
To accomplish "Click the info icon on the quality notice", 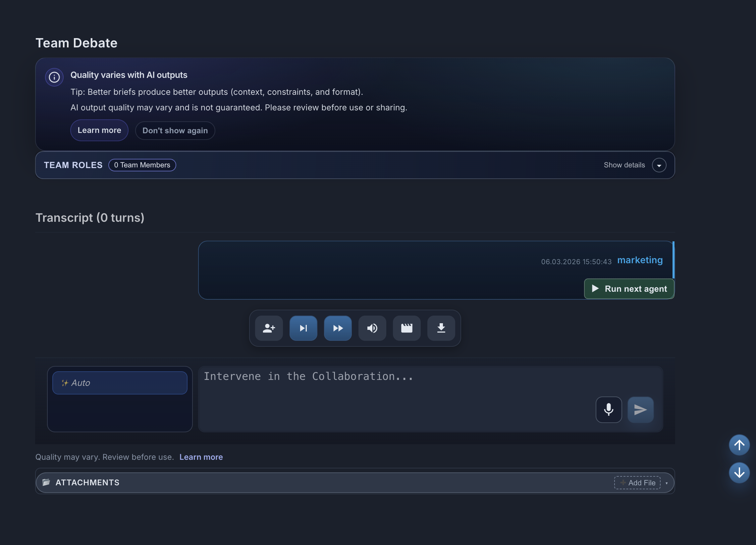I will 54,77.
